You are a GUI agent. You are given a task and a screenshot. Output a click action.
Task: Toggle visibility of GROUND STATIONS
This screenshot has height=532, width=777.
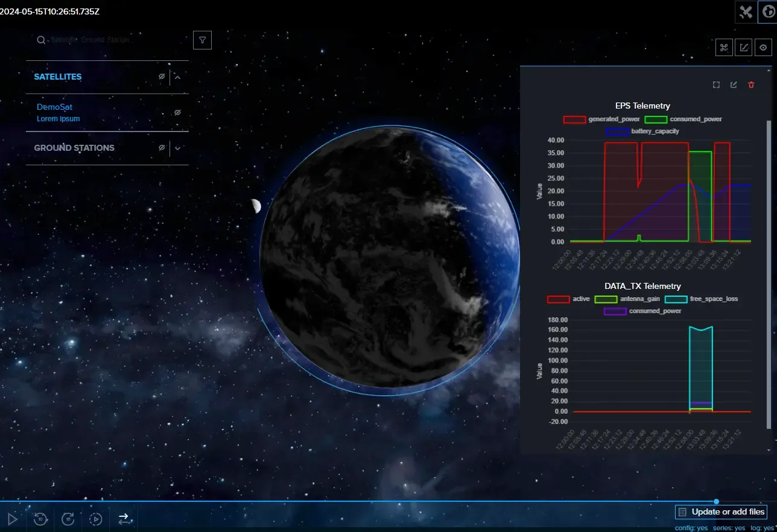[x=162, y=148]
